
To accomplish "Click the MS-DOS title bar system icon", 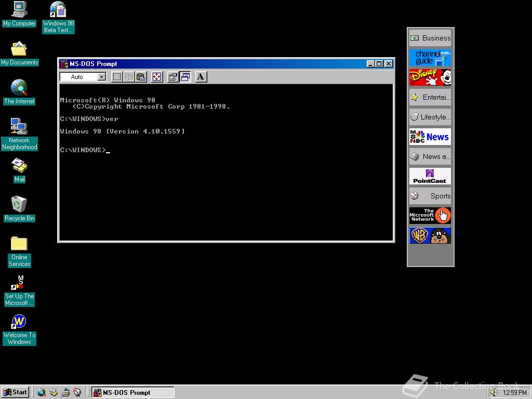I will click(x=64, y=63).
